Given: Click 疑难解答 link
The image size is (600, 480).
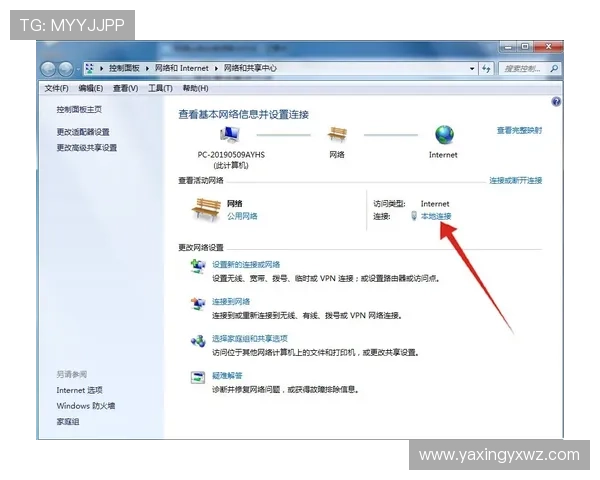Looking at the screenshot, I should tap(227, 376).
